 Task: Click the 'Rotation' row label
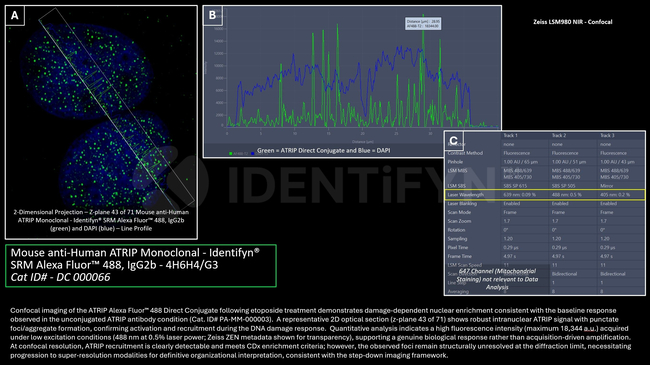tap(456, 230)
